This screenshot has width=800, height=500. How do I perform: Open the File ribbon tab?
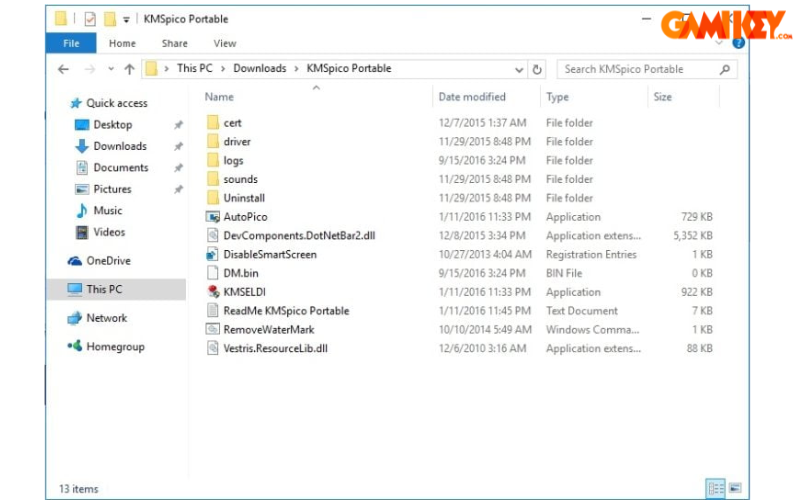click(x=71, y=43)
